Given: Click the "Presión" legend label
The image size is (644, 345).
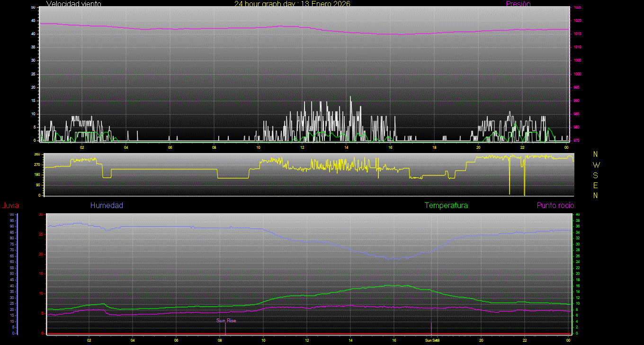Looking at the screenshot, I should [518, 4].
